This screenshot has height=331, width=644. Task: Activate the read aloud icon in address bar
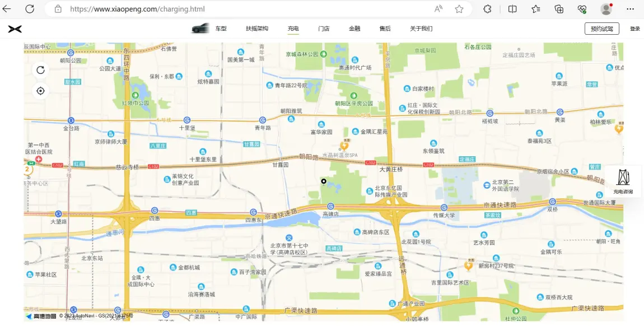pos(438,9)
